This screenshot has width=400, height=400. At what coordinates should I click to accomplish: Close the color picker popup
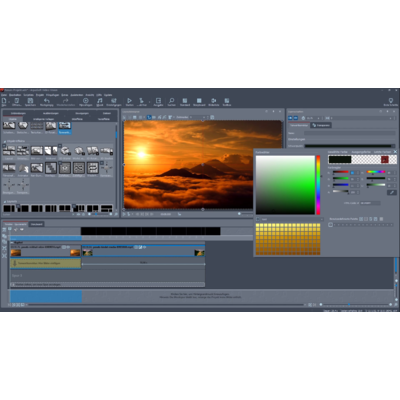395,152
